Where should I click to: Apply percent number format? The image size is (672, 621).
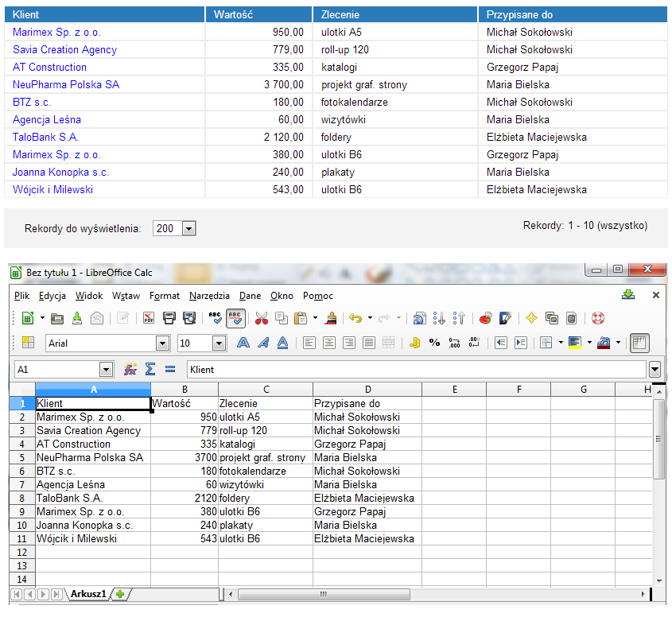click(x=434, y=343)
